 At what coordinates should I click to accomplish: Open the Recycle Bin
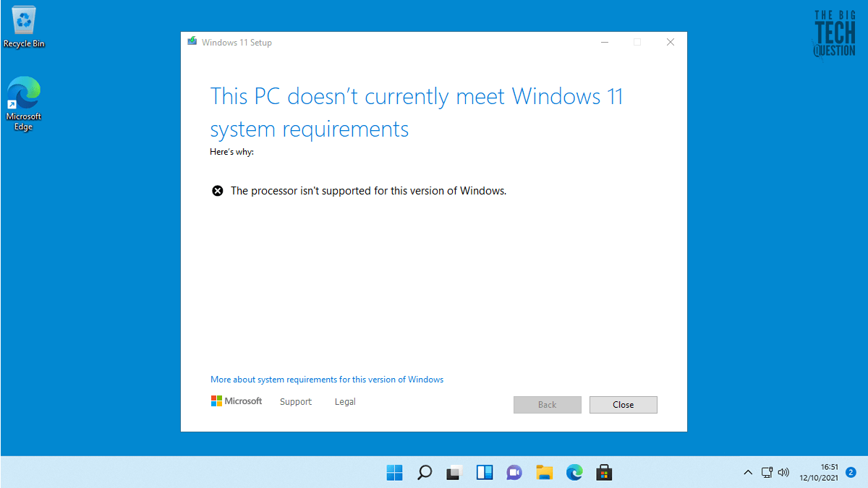pyautogui.click(x=23, y=22)
